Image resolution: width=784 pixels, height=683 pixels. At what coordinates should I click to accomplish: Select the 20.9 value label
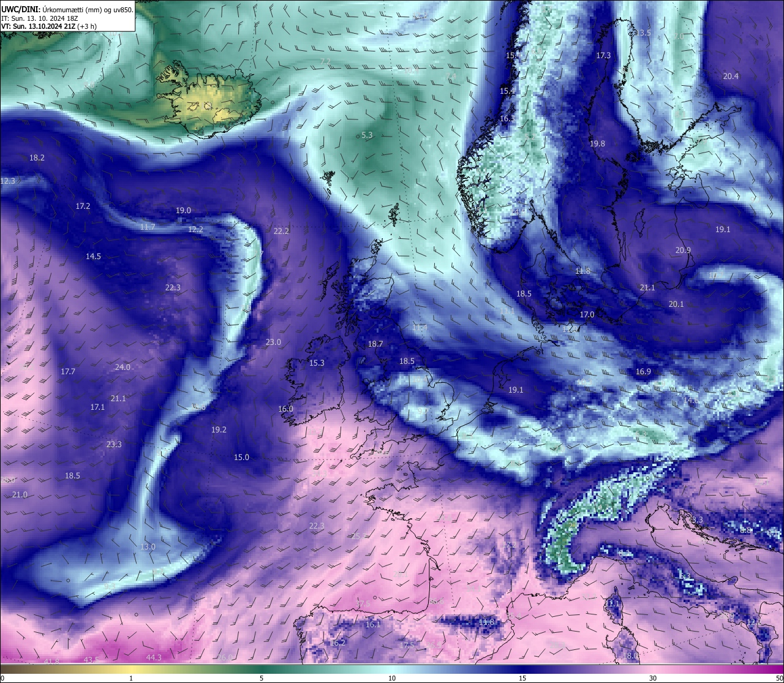pyautogui.click(x=683, y=251)
